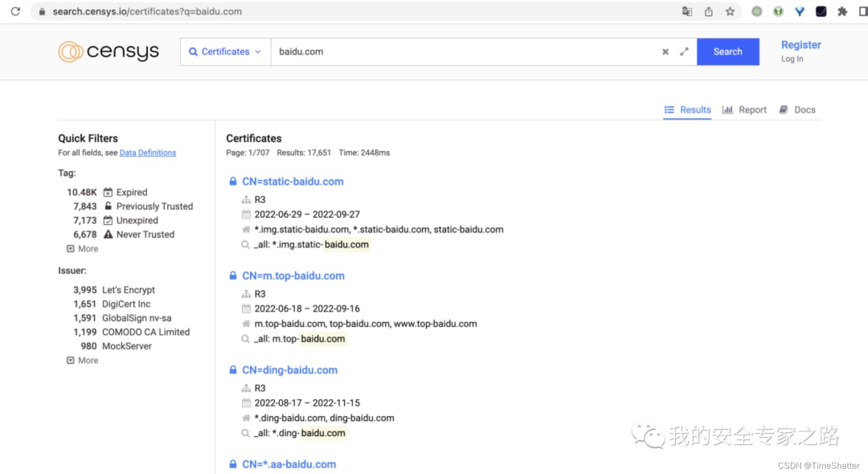Switch to the Docs tab
Image resolution: width=868 pixels, height=474 pixels.
click(x=797, y=110)
